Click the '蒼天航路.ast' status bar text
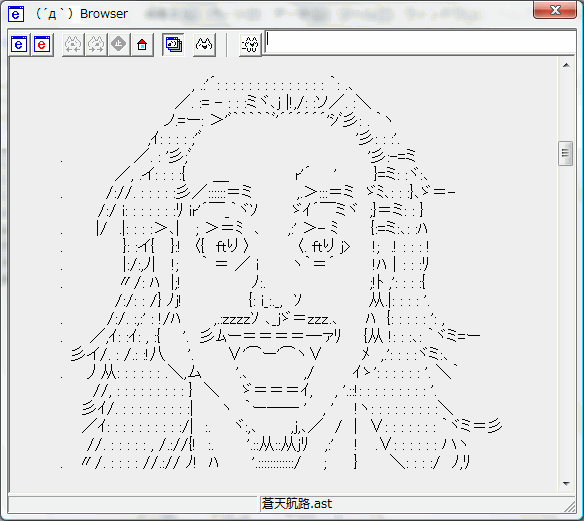Screen dimensions: 584x521 pos(297,504)
